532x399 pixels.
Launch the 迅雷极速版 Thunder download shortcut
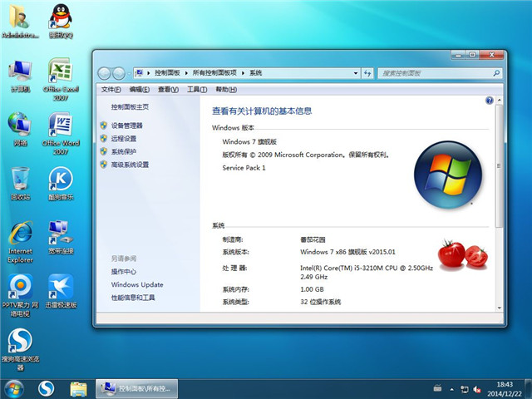61,292
